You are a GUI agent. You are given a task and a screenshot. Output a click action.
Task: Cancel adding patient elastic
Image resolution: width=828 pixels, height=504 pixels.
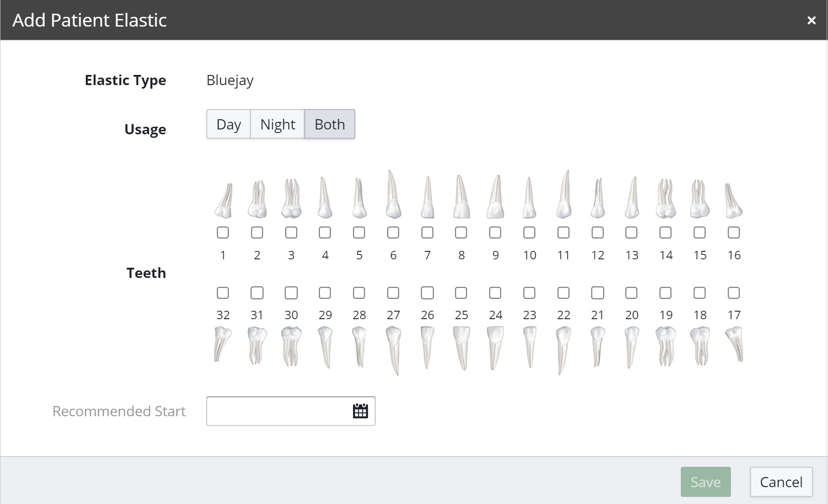[781, 482]
